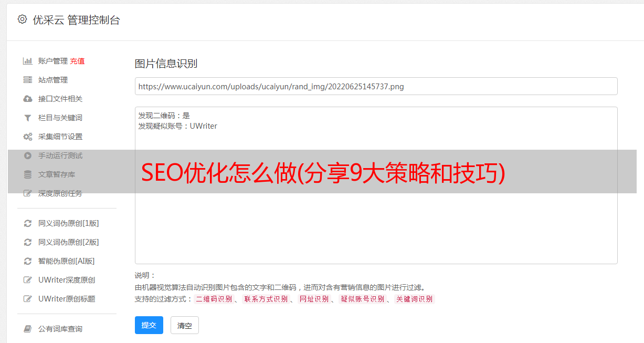Viewport: 644px width, 343px height.
Task: Click the 发现疑似账号：UWriter result line
Action: click(177, 126)
